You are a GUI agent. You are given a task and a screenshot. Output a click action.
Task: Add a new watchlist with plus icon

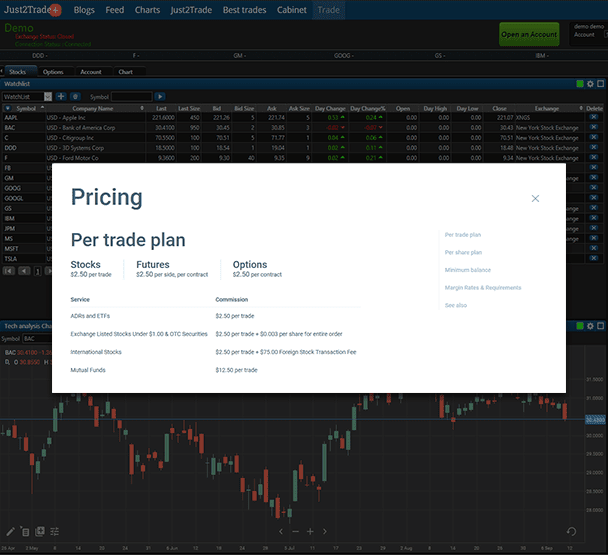point(61,97)
